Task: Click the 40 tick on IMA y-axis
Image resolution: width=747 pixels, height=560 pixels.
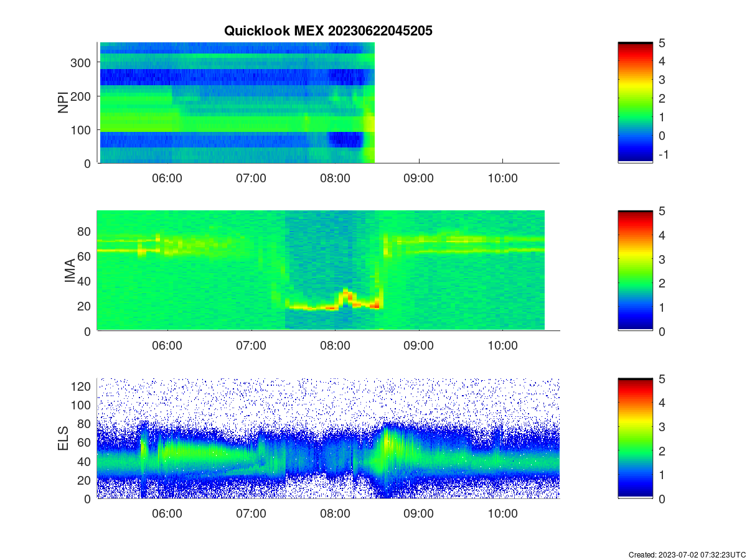Action: [x=85, y=281]
